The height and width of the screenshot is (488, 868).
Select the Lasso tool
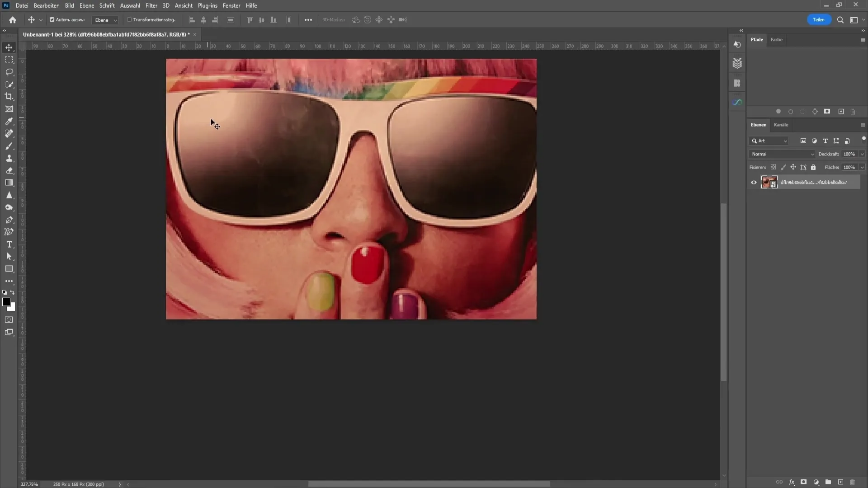(x=9, y=72)
